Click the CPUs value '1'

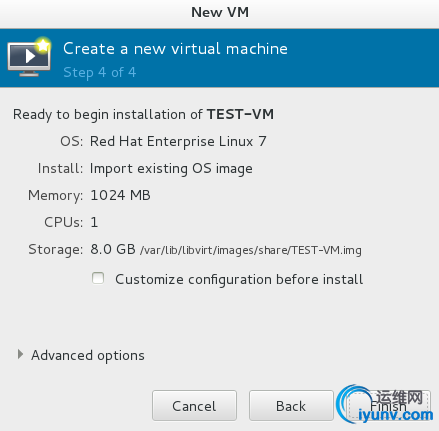tap(94, 222)
